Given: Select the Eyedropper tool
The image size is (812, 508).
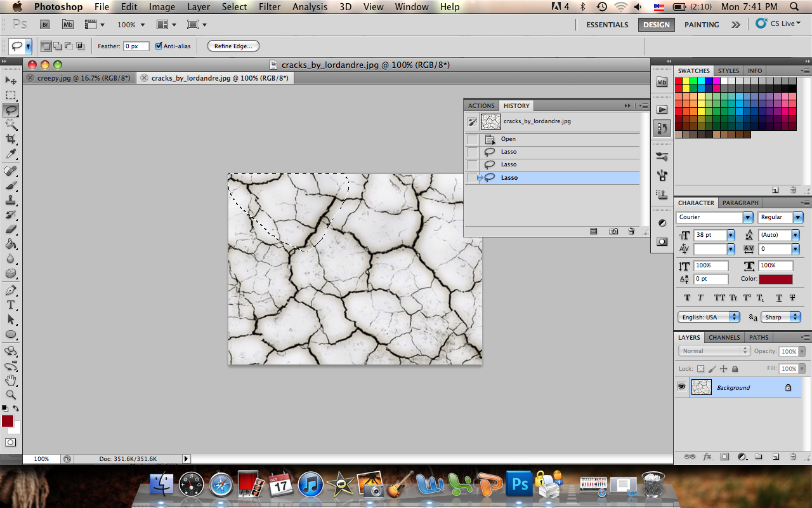Looking at the screenshot, I should coord(11,154).
